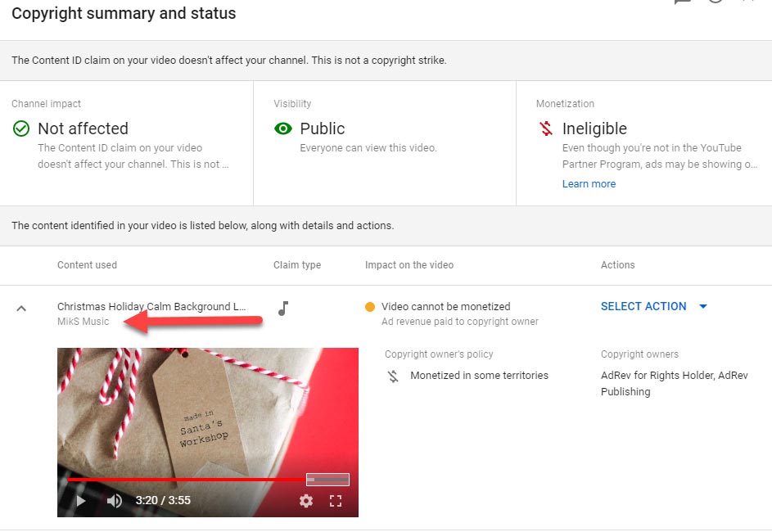Image resolution: width=772 pixels, height=532 pixels.
Task: Play the claimed video preview
Action: point(80,501)
